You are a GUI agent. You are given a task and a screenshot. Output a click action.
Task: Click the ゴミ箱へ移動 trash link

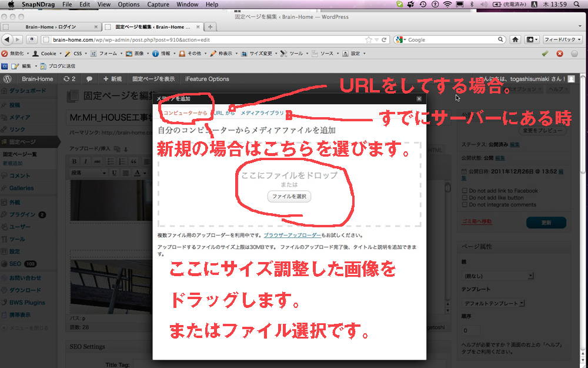[x=477, y=221]
